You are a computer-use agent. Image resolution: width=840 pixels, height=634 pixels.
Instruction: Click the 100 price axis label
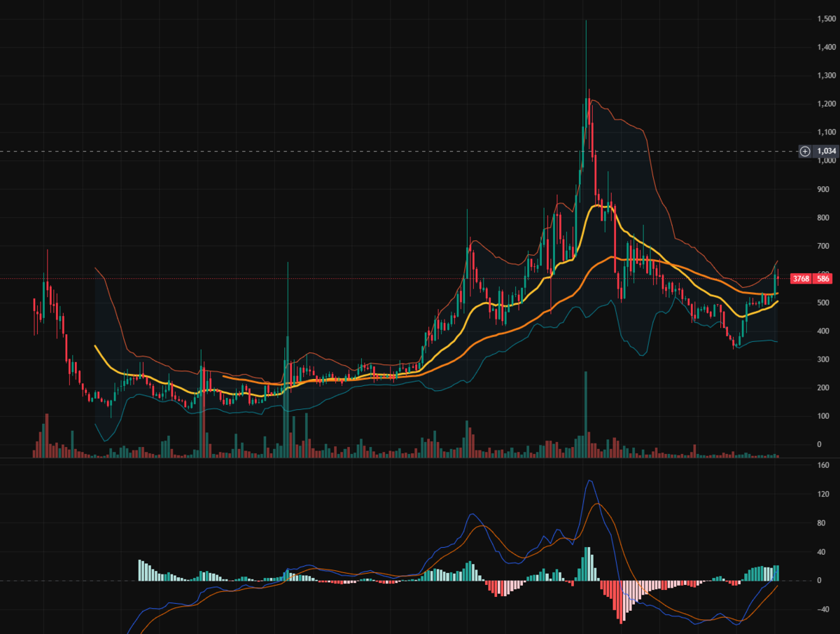click(824, 416)
